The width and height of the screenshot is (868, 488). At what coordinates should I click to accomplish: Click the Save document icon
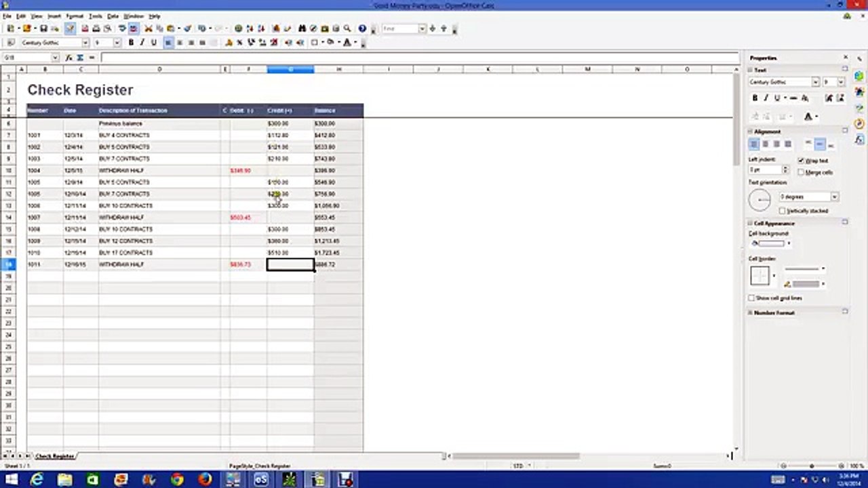tap(43, 28)
